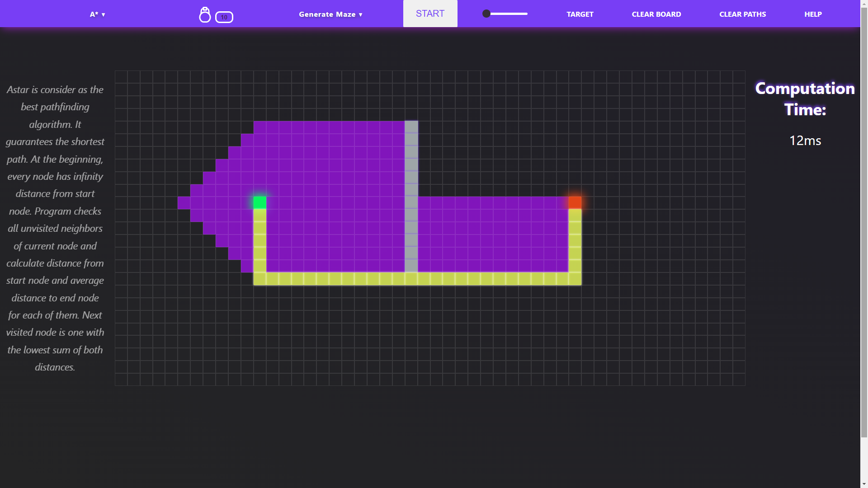Open the A* algorithm dropdown
Viewport: 868px width, 488px height.
pos(97,14)
